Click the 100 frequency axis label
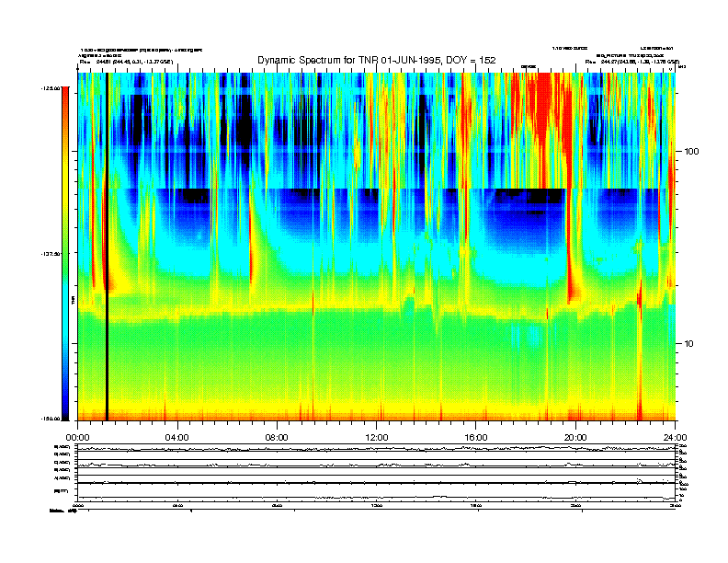This screenshot has width=728, height=563. click(x=691, y=152)
